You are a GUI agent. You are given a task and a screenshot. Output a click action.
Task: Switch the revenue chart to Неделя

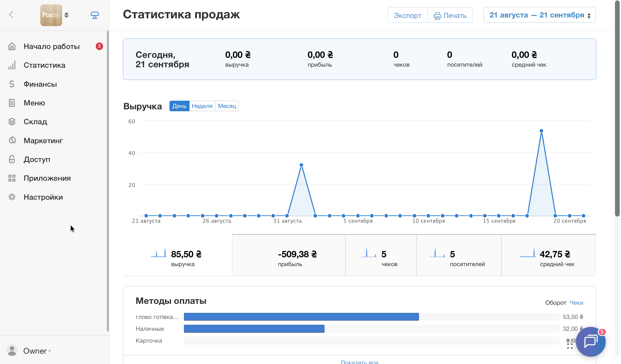pos(202,106)
